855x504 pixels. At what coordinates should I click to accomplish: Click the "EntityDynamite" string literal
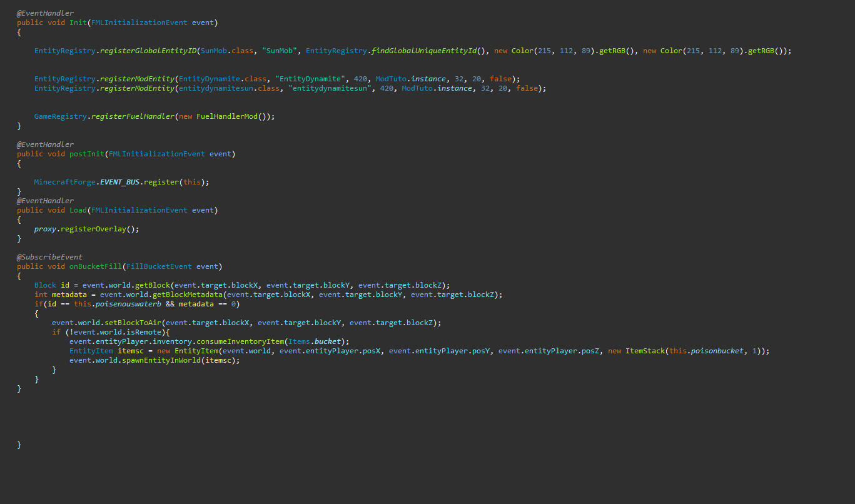point(310,79)
